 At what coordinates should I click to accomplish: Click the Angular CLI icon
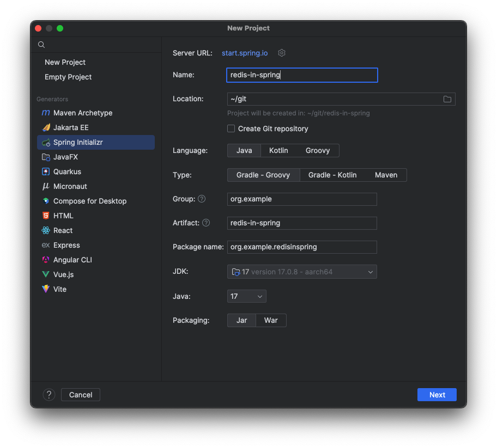tap(46, 260)
